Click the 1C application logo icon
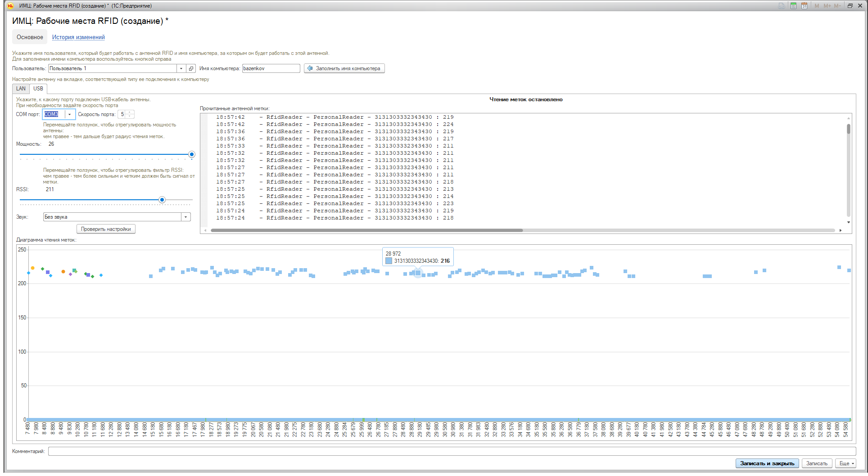The image size is (868, 476). coord(10,6)
